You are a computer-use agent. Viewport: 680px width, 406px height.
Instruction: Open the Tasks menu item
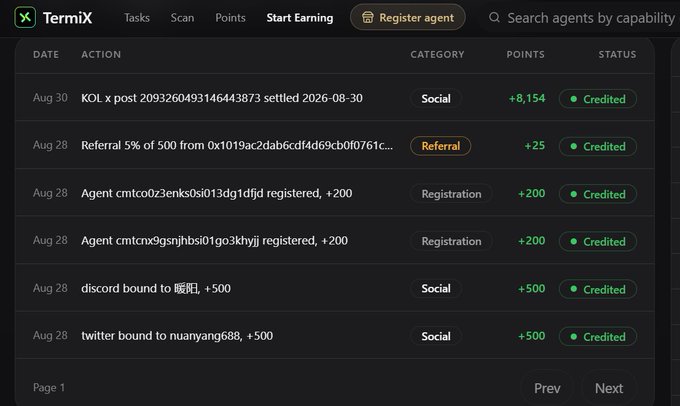tap(137, 18)
